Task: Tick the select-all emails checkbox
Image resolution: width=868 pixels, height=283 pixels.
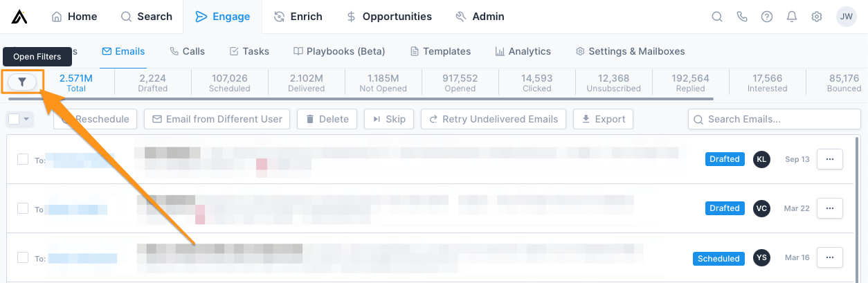Action: 14,119
